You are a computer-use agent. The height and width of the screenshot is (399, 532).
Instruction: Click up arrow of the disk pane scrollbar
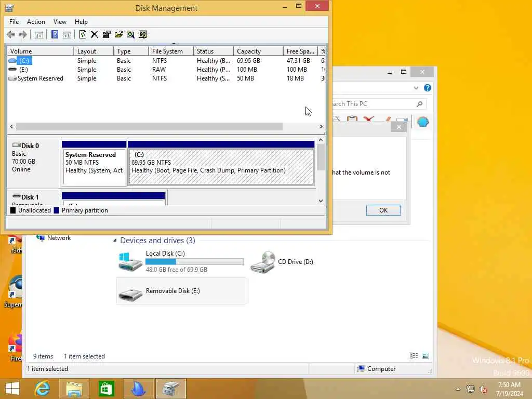tap(321, 140)
